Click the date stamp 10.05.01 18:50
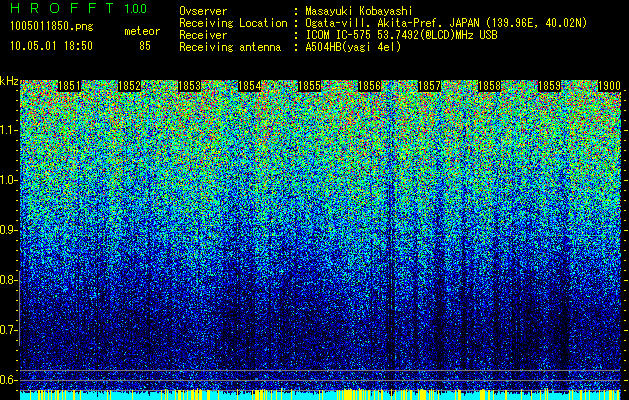Image resolution: width=629 pixels, height=400 pixels. pyautogui.click(x=52, y=46)
